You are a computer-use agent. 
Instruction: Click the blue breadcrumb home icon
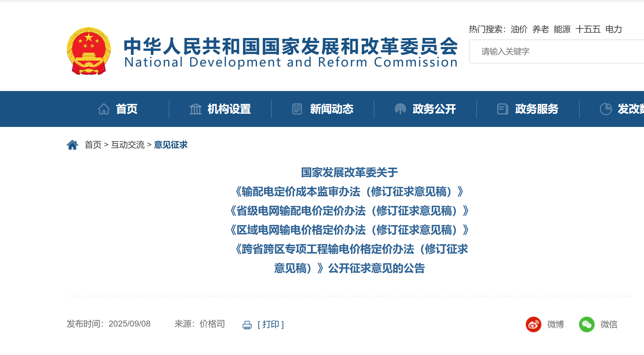click(x=72, y=145)
